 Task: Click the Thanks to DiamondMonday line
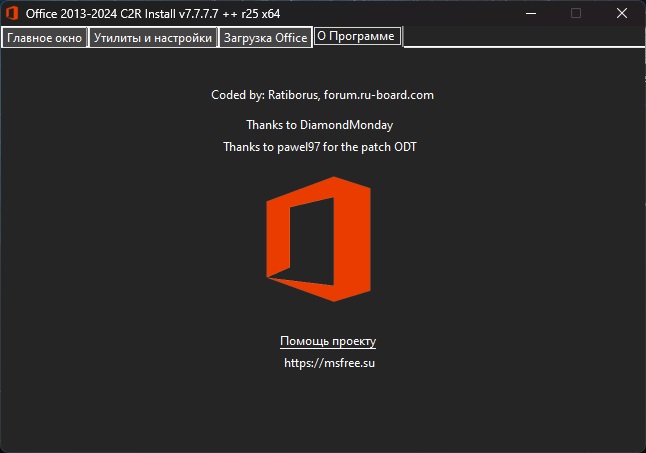[x=320, y=125]
